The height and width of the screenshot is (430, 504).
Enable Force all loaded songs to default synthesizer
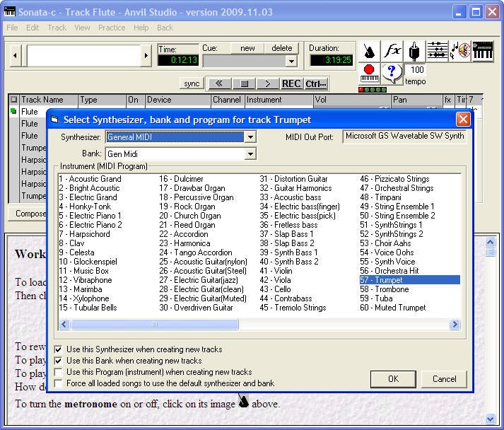tap(58, 383)
